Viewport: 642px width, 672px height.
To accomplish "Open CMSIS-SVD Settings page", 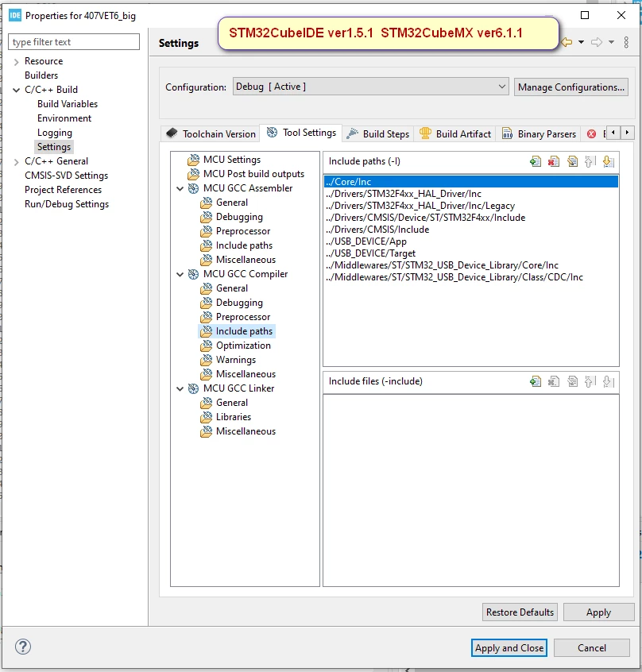I will click(67, 176).
